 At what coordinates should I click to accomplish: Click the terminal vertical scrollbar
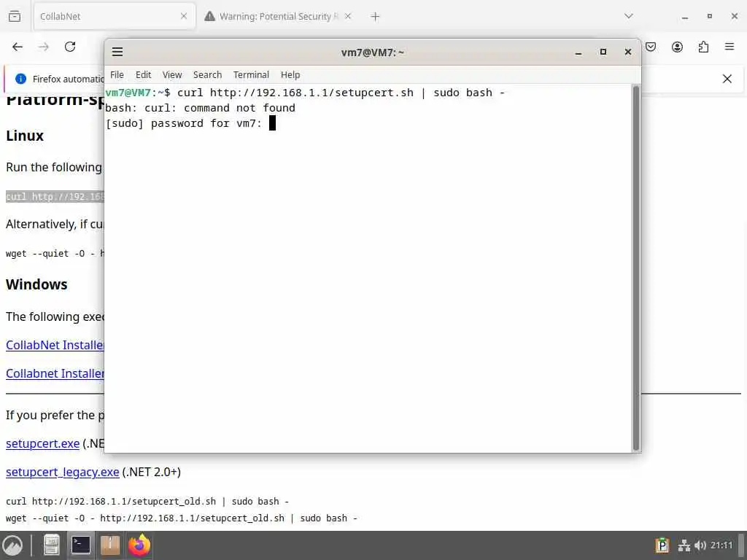pos(635,268)
